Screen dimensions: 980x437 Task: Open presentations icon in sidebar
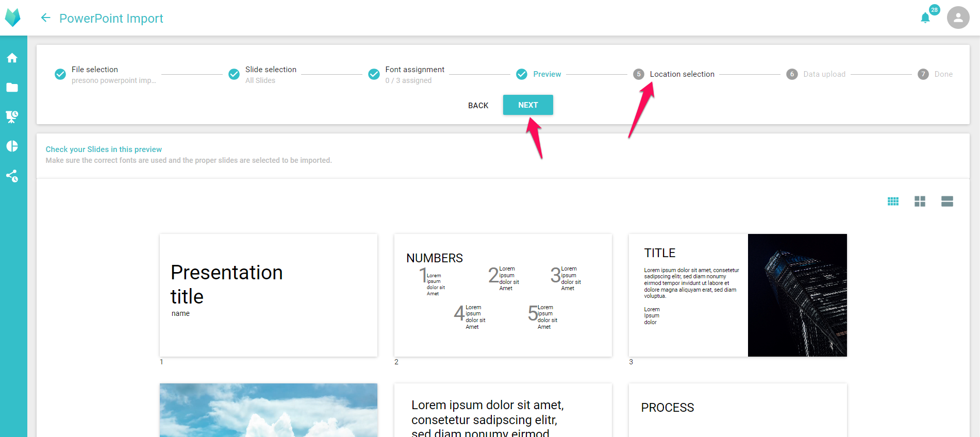pyautogui.click(x=12, y=117)
